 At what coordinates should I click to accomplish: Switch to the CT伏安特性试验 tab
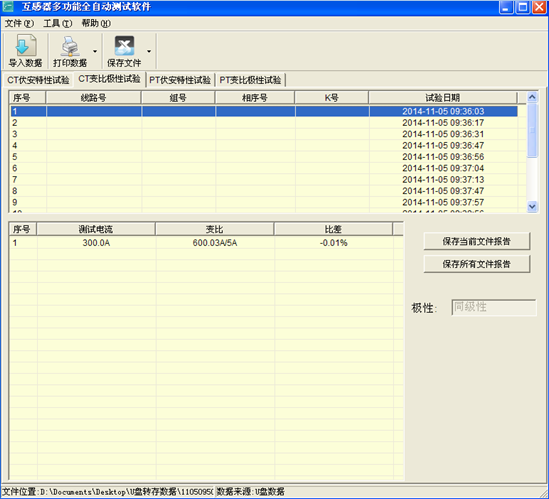38,80
